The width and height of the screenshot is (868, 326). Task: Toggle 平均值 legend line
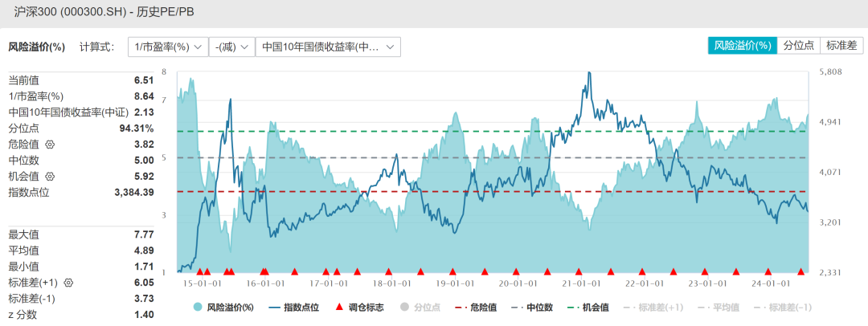pos(718,308)
